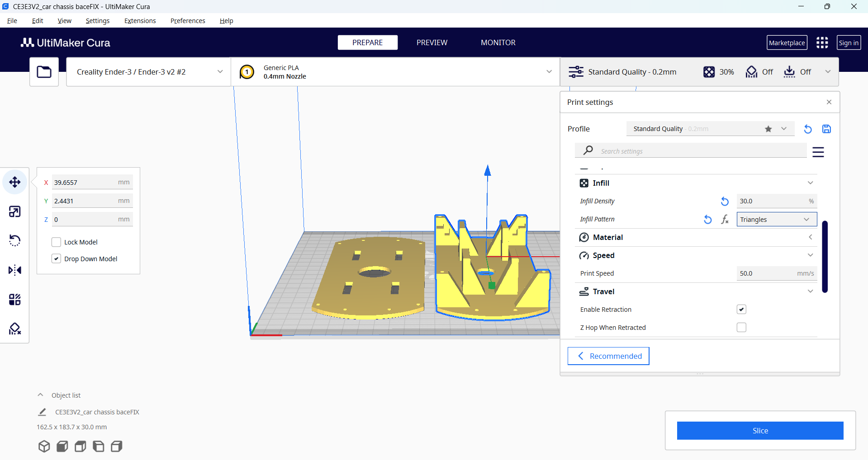Collapse the Infill section
868x460 pixels.
pos(811,183)
